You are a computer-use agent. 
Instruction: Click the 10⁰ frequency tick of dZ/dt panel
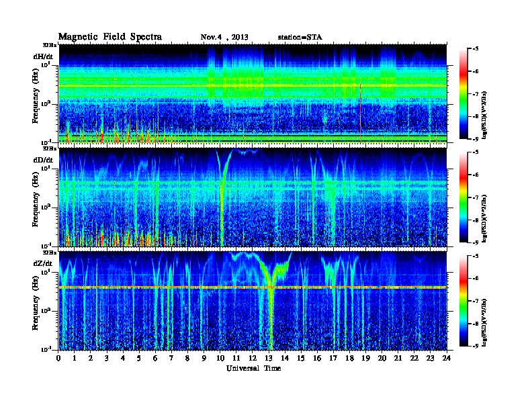(46, 311)
